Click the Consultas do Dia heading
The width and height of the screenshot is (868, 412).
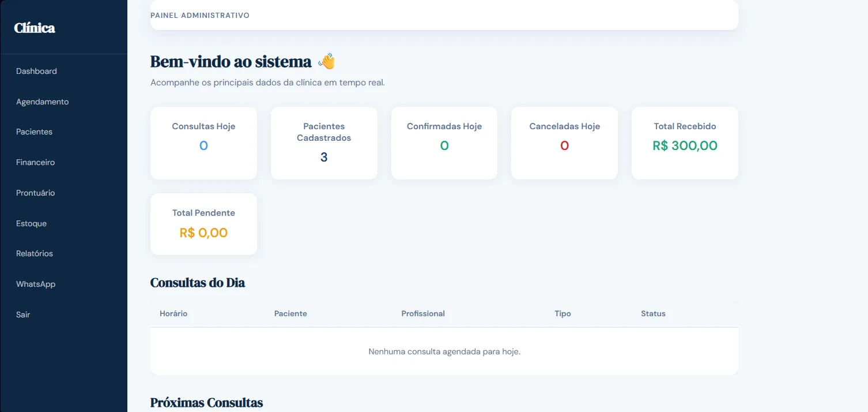click(x=198, y=283)
